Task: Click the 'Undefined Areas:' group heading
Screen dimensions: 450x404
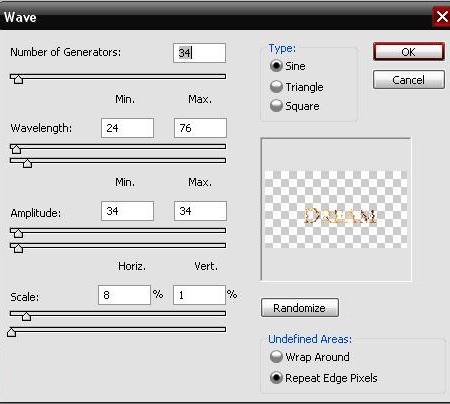Action: (310, 339)
